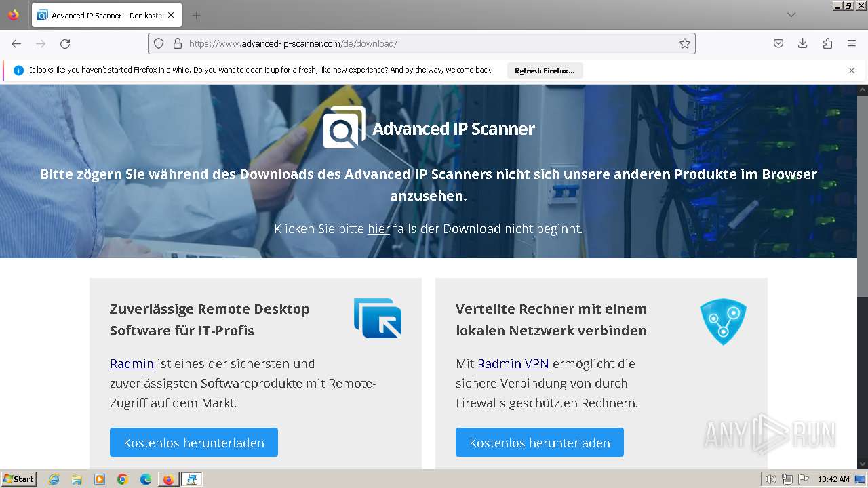Launch Google Chrome from the taskbar
The width and height of the screenshot is (868, 488).
[x=123, y=479]
